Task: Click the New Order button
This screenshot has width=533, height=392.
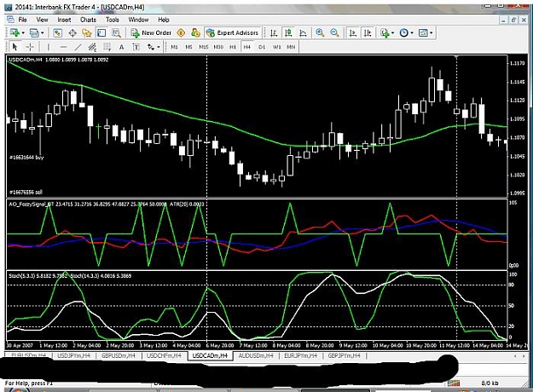Action: coord(151,32)
